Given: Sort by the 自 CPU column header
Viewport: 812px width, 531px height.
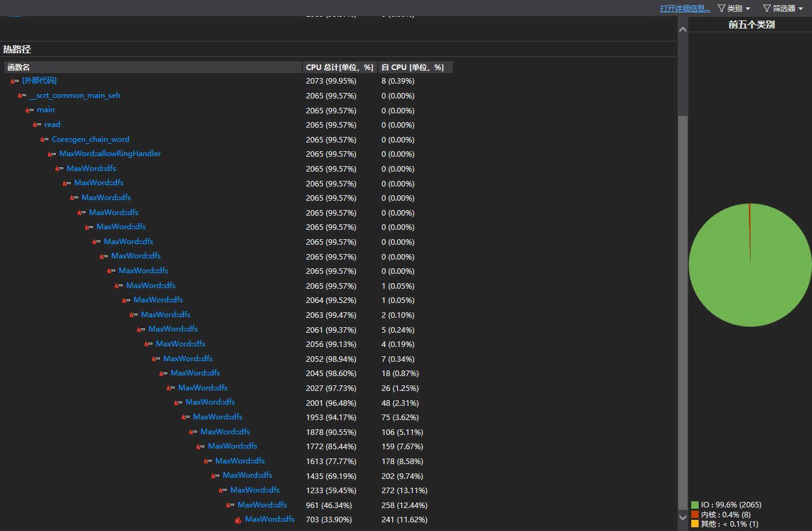Looking at the screenshot, I should (416, 67).
